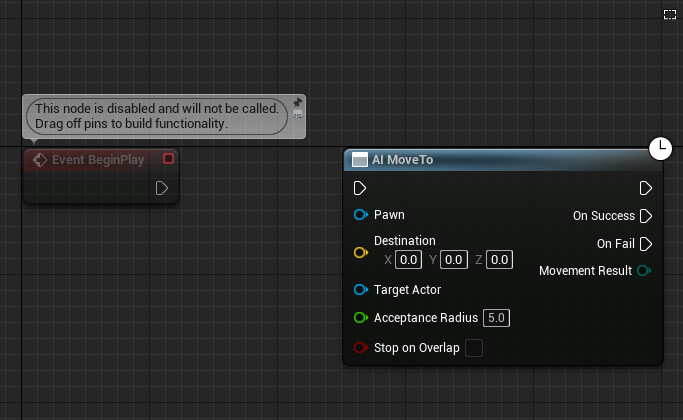Toggle comment bubble visibility below the pin icon
This screenshot has width=683, height=420.
(298, 115)
